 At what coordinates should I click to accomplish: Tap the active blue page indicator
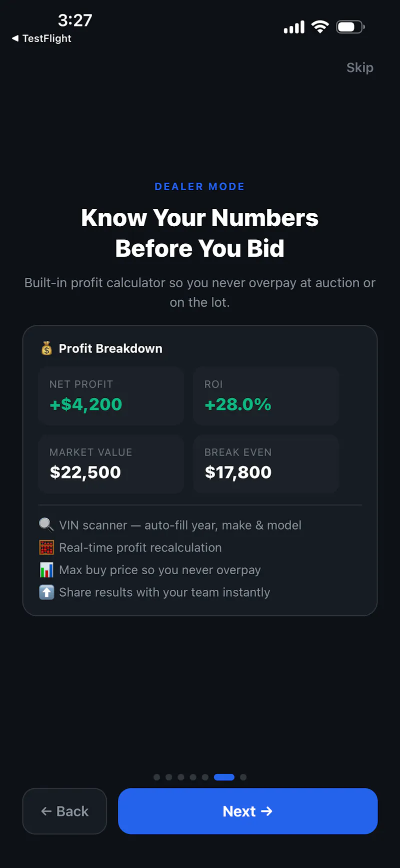pyautogui.click(x=224, y=777)
